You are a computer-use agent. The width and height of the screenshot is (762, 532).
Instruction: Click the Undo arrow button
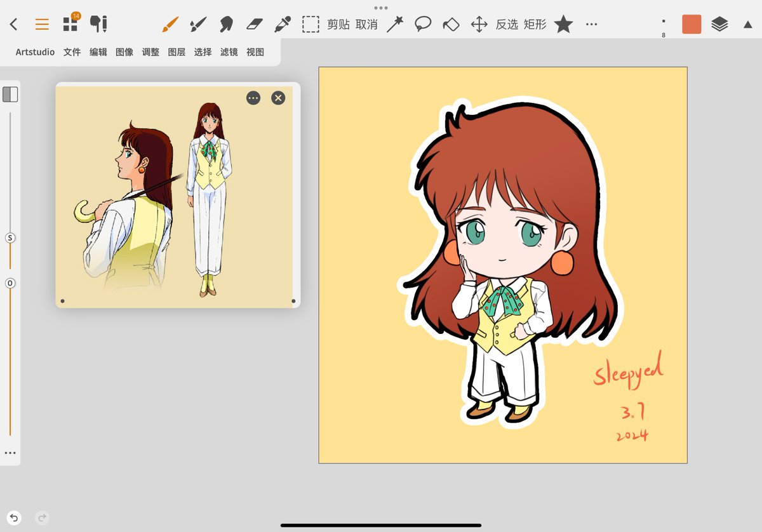pos(14,518)
